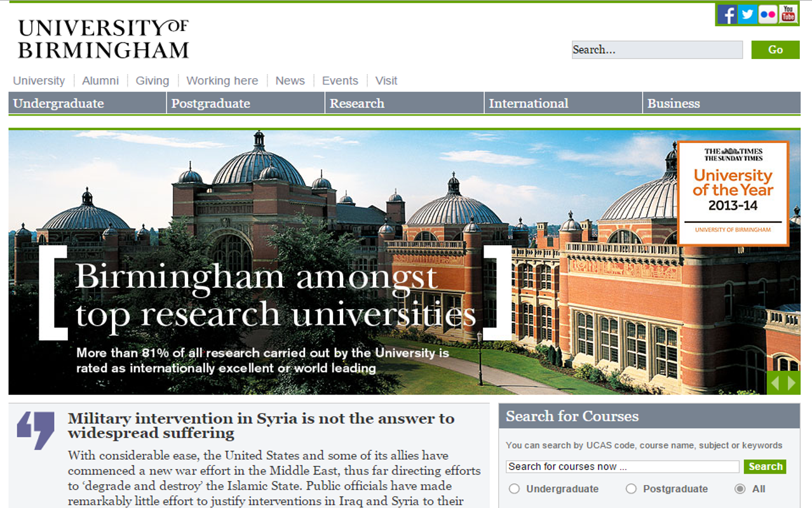Click the course Search button
812x508 pixels.
[x=765, y=467]
